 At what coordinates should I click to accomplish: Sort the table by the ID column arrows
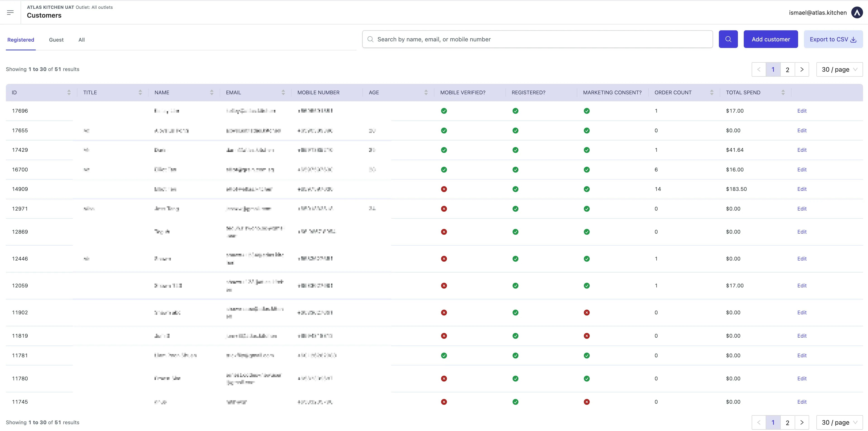click(69, 92)
